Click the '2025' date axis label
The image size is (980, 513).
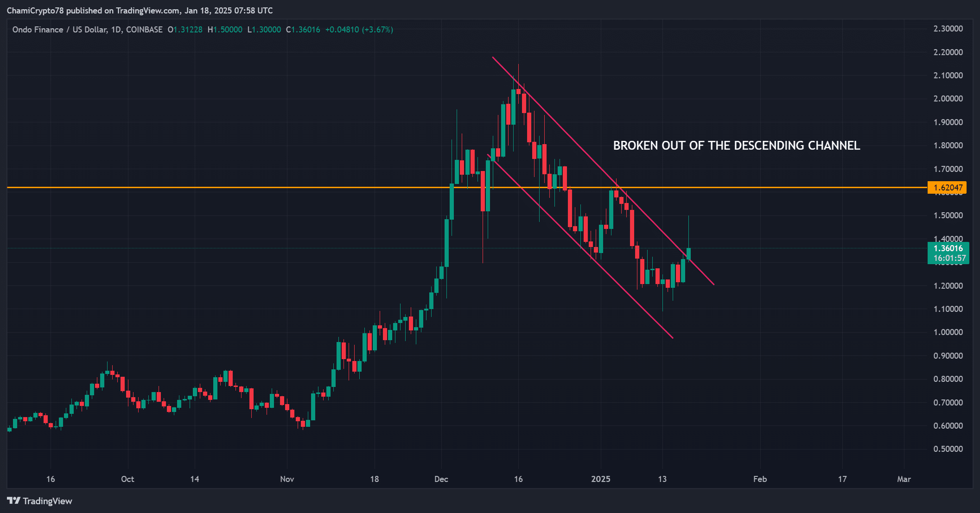click(601, 479)
